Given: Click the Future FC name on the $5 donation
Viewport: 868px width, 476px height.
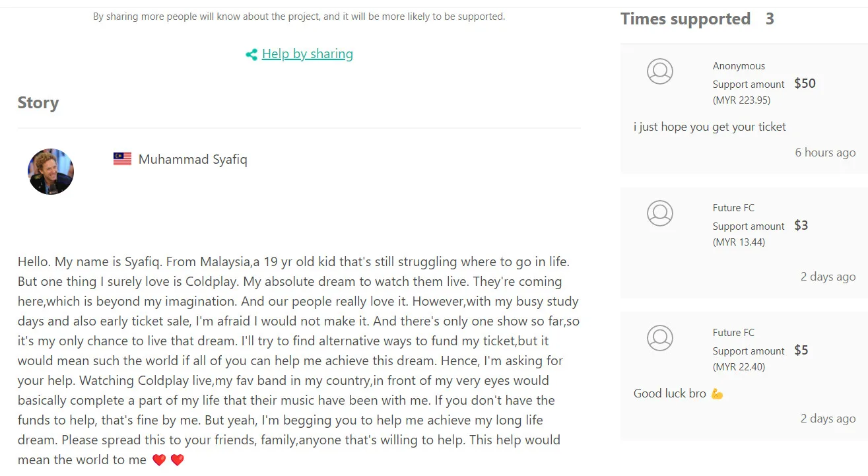Looking at the screenshot, I should click(x=733, y=333).
